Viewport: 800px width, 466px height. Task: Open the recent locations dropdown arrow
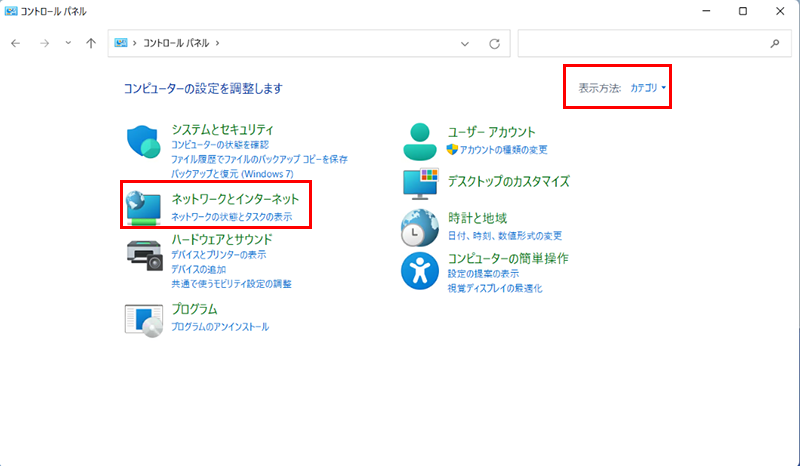point(68,44)
